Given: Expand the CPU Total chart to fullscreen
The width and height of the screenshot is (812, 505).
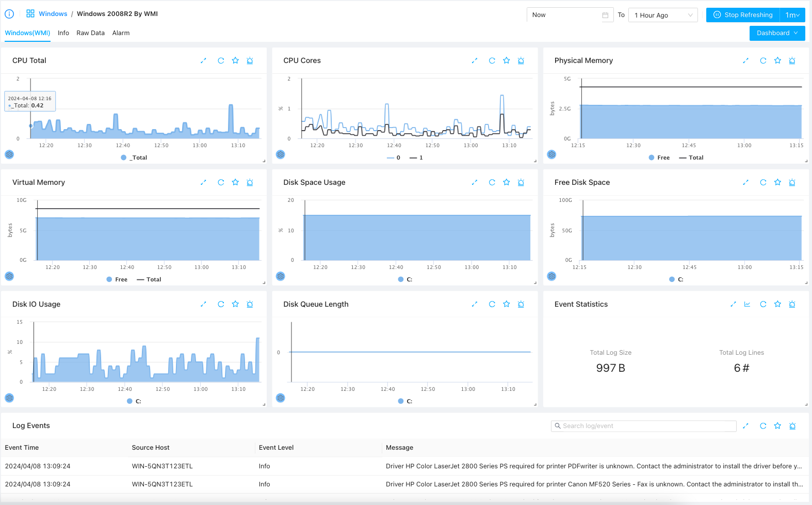Looking at the screenshot, I should [203, 61].
